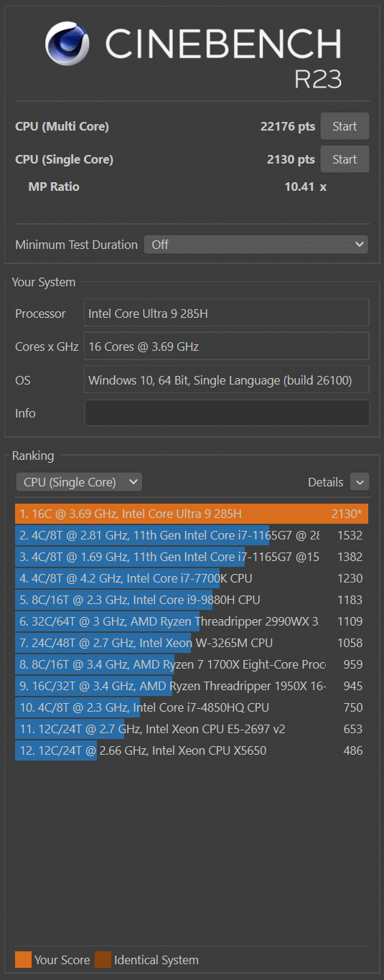Select the Xeon W-3265M ranking row
Image resolution: width=384 pixels, height=980 pixels.
[x=192, y=643]
